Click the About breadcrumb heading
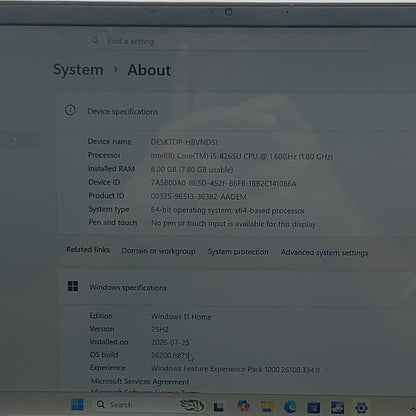The image size is (416, 416). [x=149, y=70]
